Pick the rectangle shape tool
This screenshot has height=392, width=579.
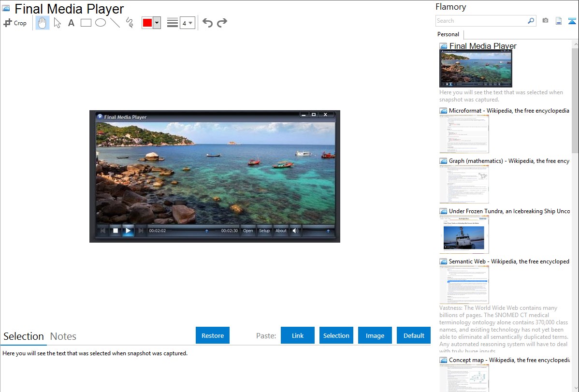click(x=86, y=23)
